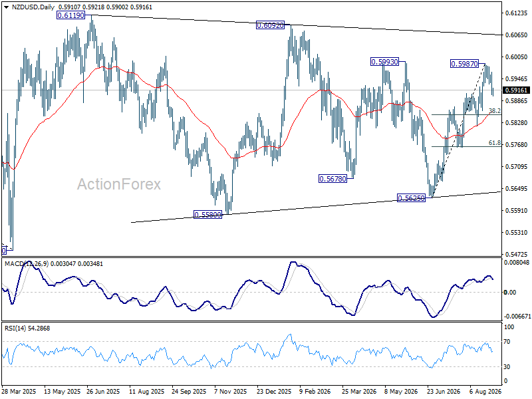
Task: Click the ActionForex watermark
Action: [x=119, y=184]
